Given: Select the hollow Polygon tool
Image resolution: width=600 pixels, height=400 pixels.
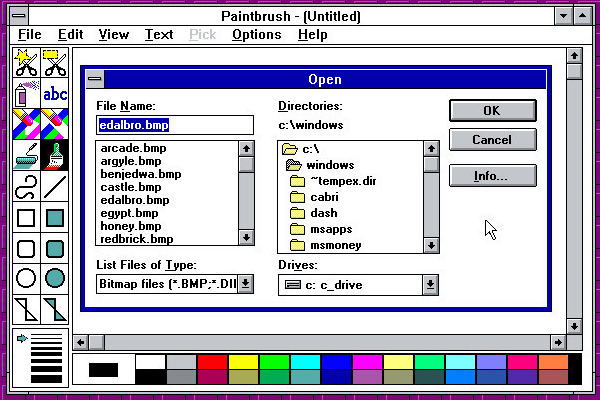Looking at the screenshot, I should 26,309.
